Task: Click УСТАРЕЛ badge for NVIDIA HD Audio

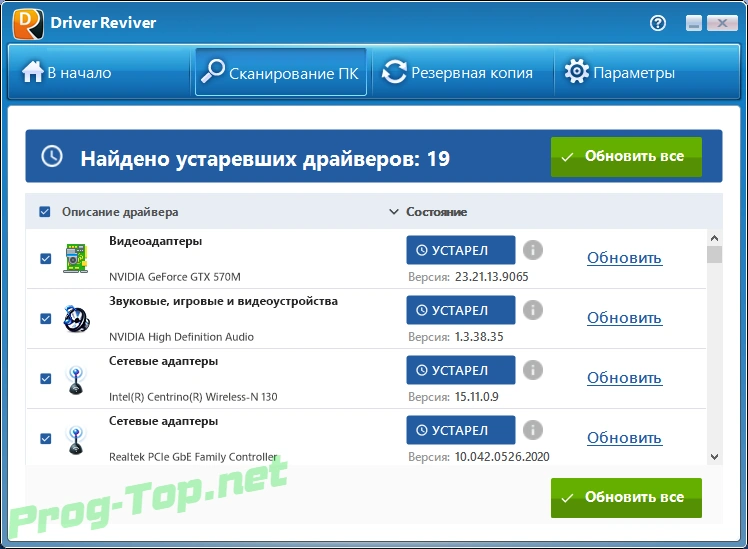Action: tap(461, 310)
